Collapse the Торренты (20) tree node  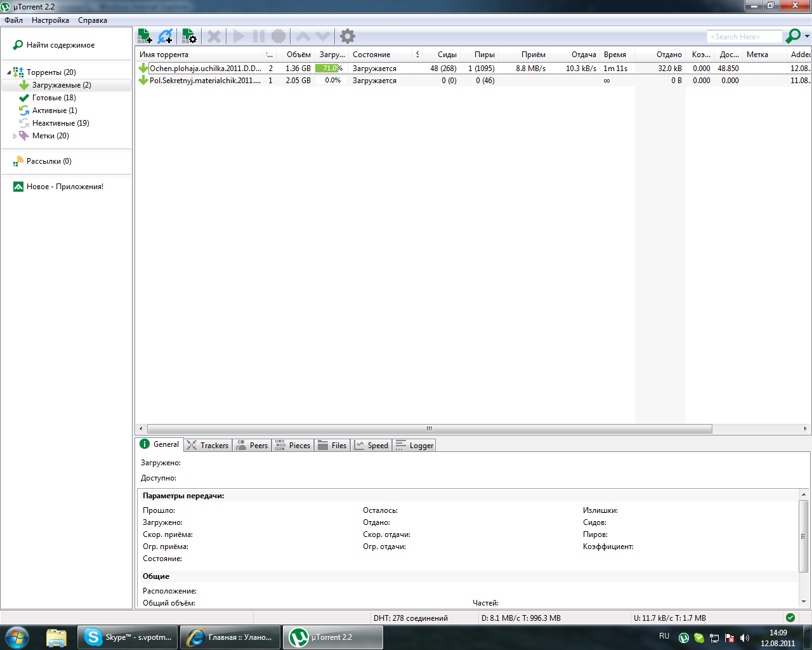(9, 72)
